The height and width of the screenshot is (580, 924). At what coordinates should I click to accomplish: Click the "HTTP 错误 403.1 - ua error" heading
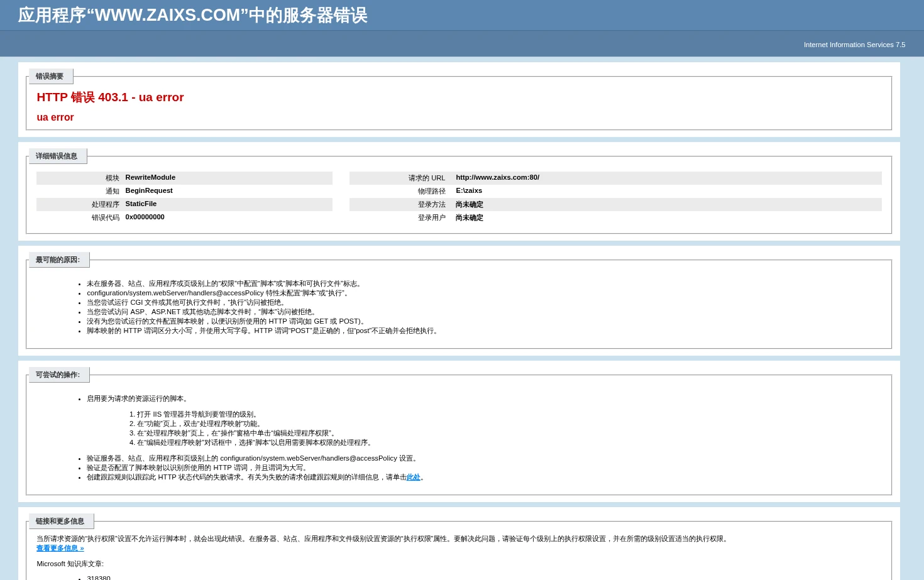[x=110, y=97]
